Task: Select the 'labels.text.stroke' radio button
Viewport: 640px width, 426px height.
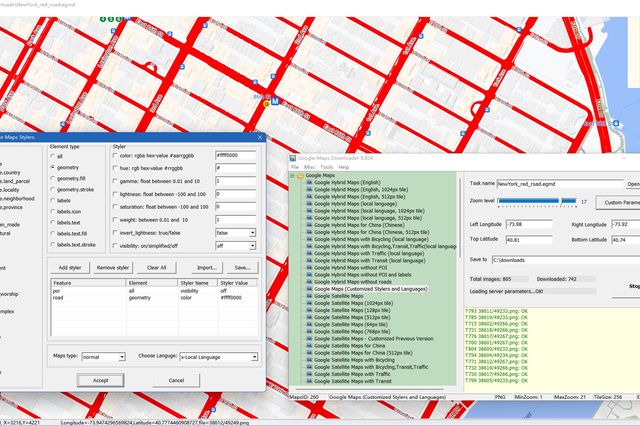Action: point(53,244)
